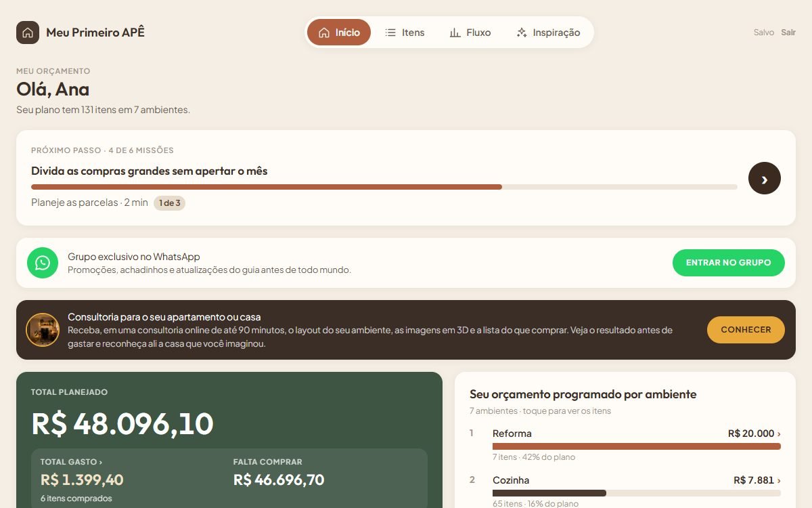Click the dark next-step arrow button
The height and width of the screenshot is (508, 812).
(x=765, y=178)
